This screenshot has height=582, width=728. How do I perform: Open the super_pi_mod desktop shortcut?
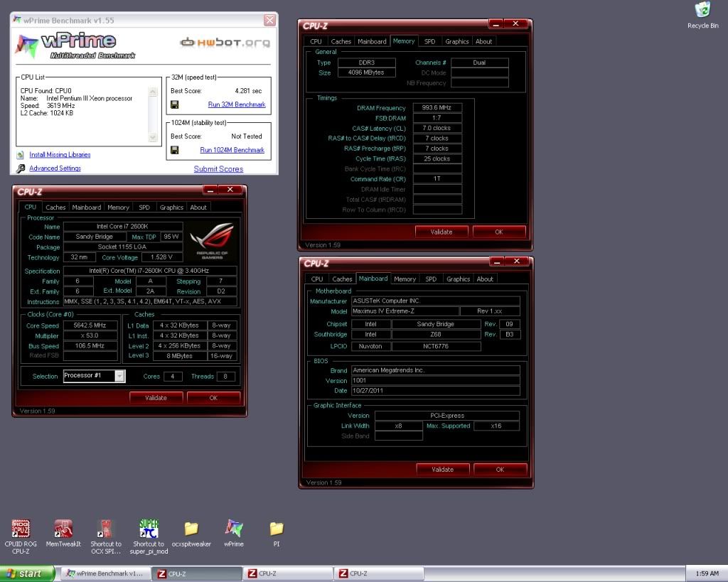point(149,529)
